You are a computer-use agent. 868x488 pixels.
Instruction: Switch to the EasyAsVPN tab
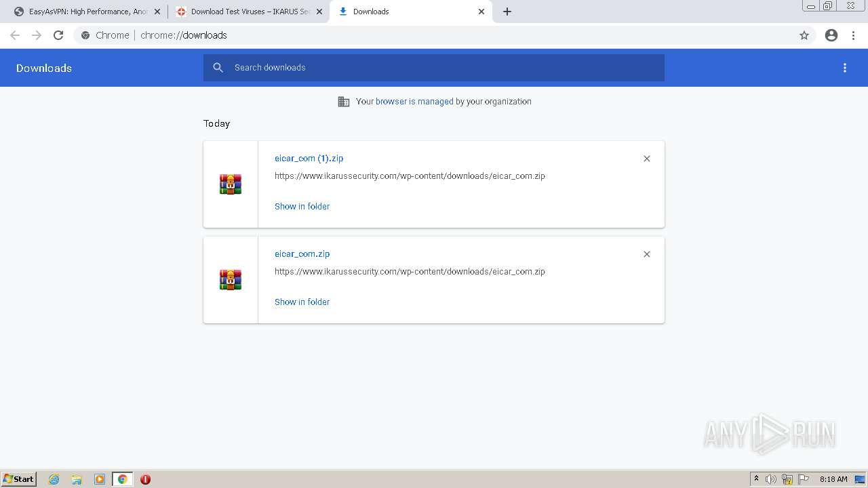[89, 12]
